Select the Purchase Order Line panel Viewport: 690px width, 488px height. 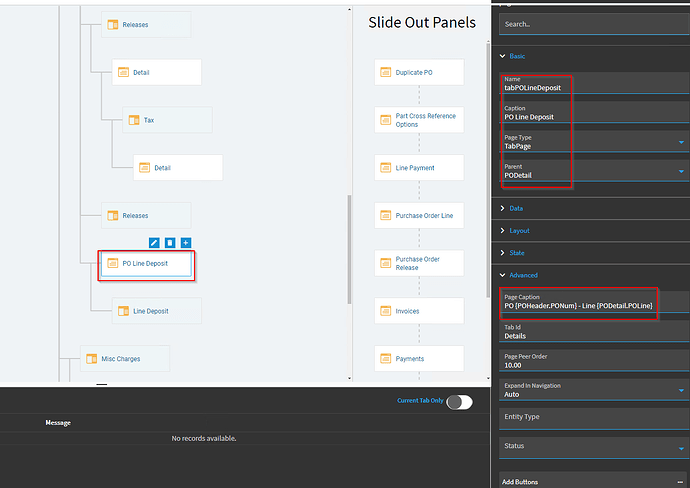tap(419, 216)
